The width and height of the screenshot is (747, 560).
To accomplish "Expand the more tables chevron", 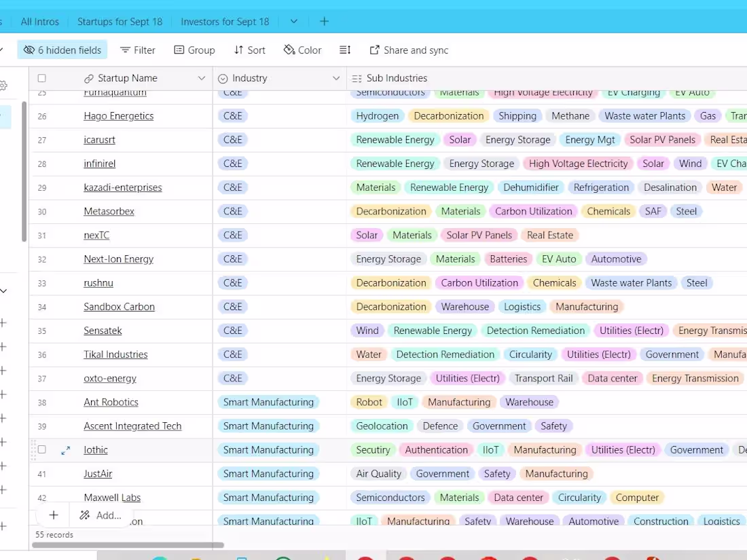I will point(294,22).
